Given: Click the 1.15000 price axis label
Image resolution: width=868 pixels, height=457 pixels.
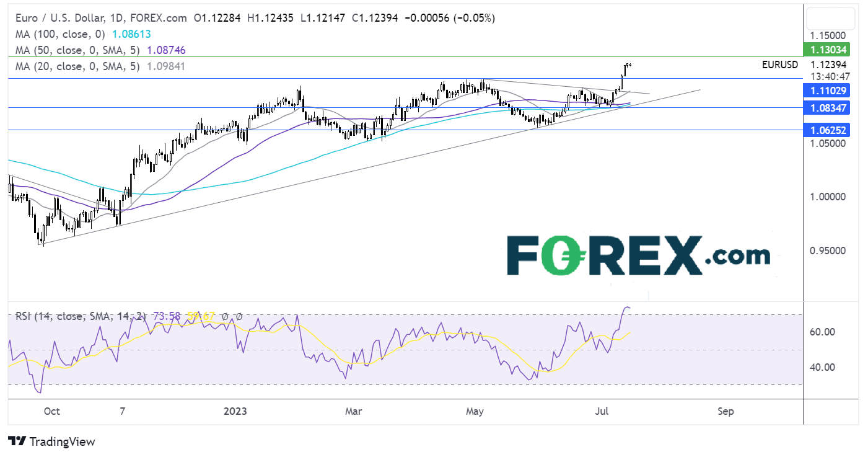Looking at the screenshot, I should coord(829,35).
